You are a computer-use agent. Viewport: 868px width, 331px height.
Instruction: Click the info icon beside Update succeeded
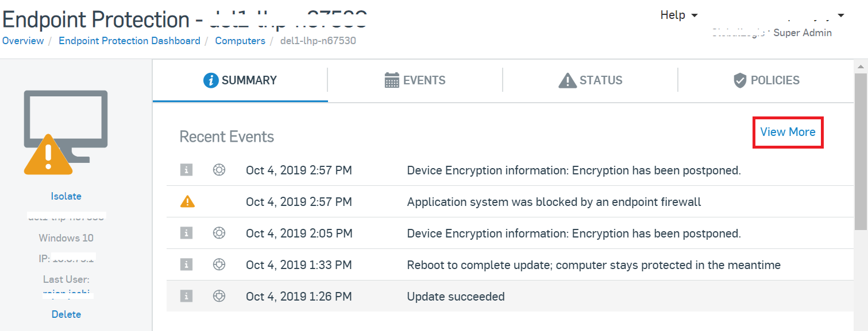(186, 296)
